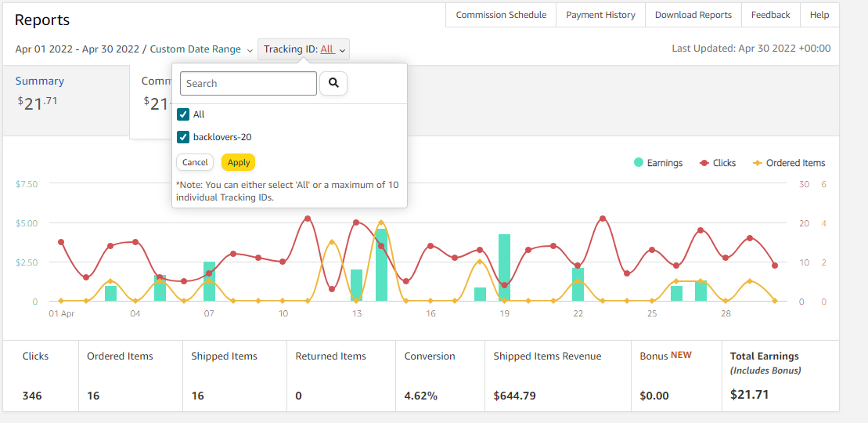Open the Download Reports tab

pos(693,15)
